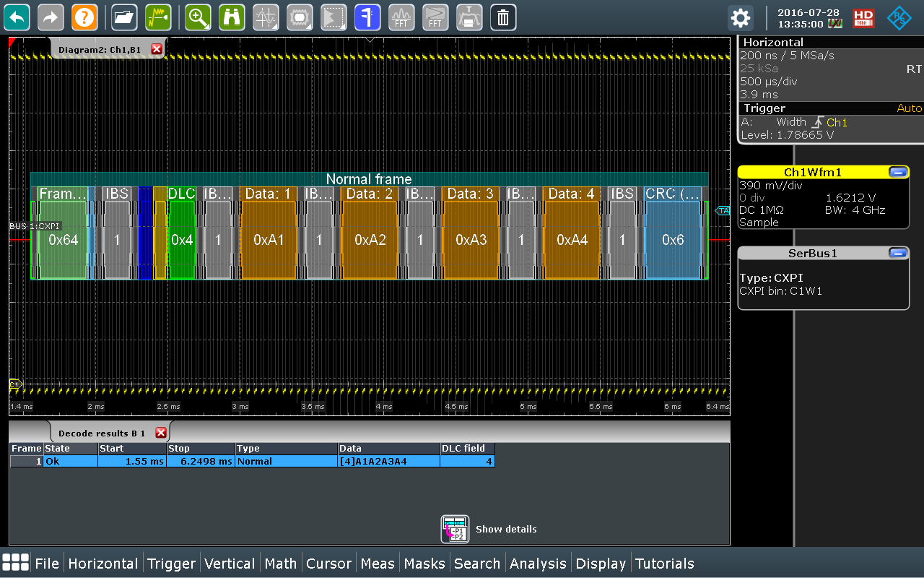Click the Show details button
The width and height of the screenshot is (924, 578).
click(x=490, y=529)
